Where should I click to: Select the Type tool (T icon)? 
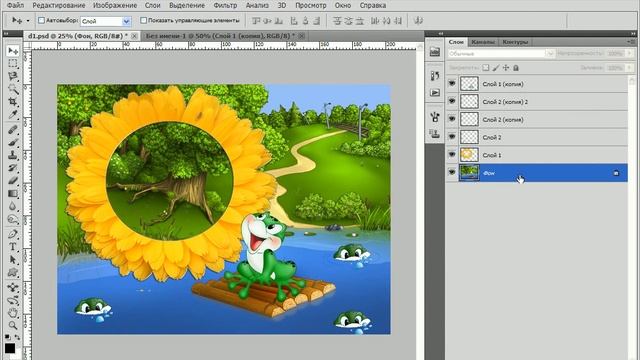[x=13, y=247]
